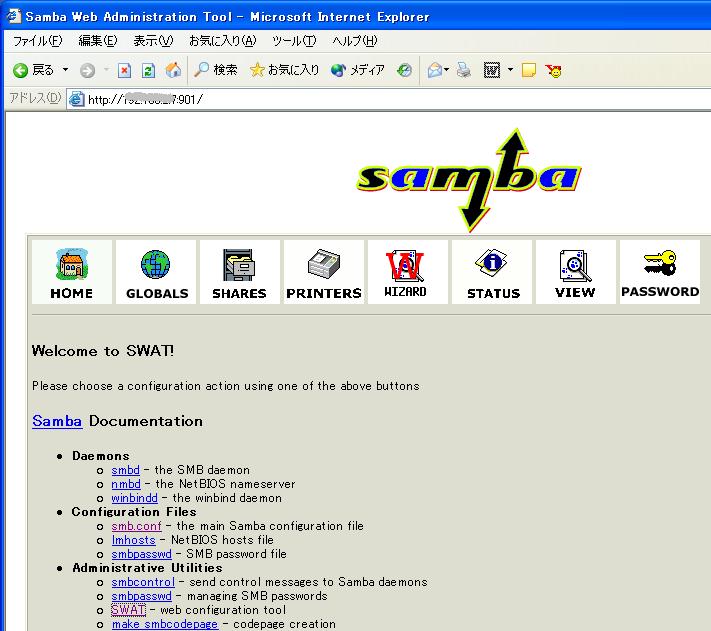This screenshot has height=631, width=711.
Task: Open the お気に入り favorites star button
Action: point(285,70)
